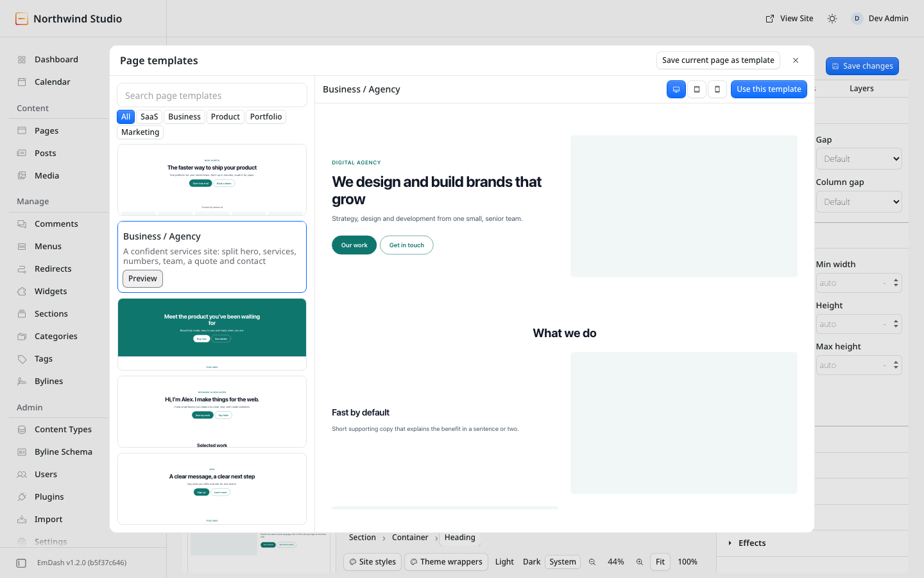This screenshot has height=578, width=924.
Task: Select the green 'Meet the product' template thumbnail
Action: (212, 334)
